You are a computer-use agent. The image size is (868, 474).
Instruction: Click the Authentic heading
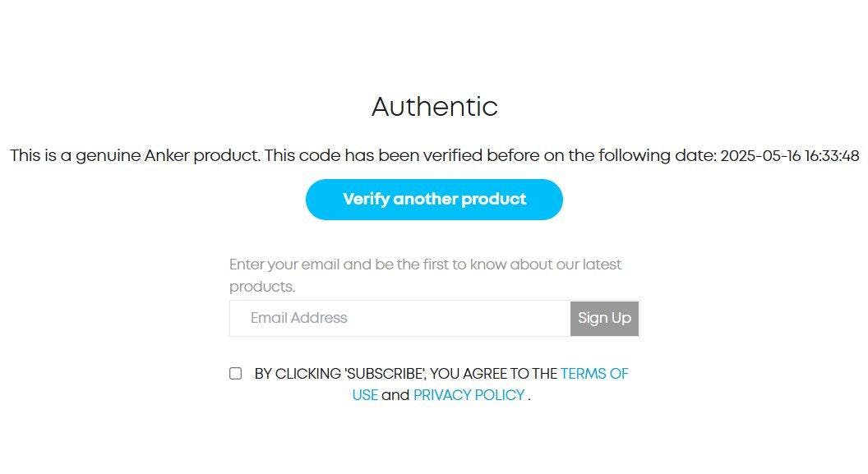[x=434, y=107]
